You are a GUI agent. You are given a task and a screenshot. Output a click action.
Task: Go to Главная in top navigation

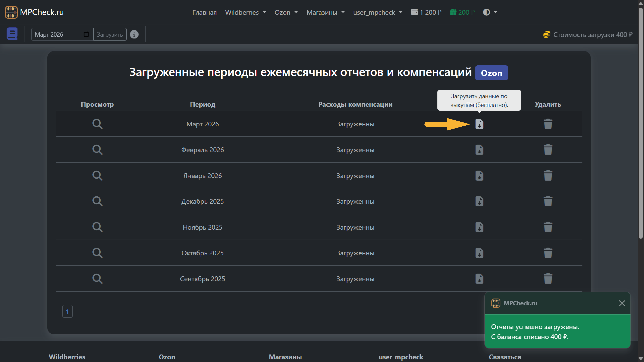click(x=204, y=12)
